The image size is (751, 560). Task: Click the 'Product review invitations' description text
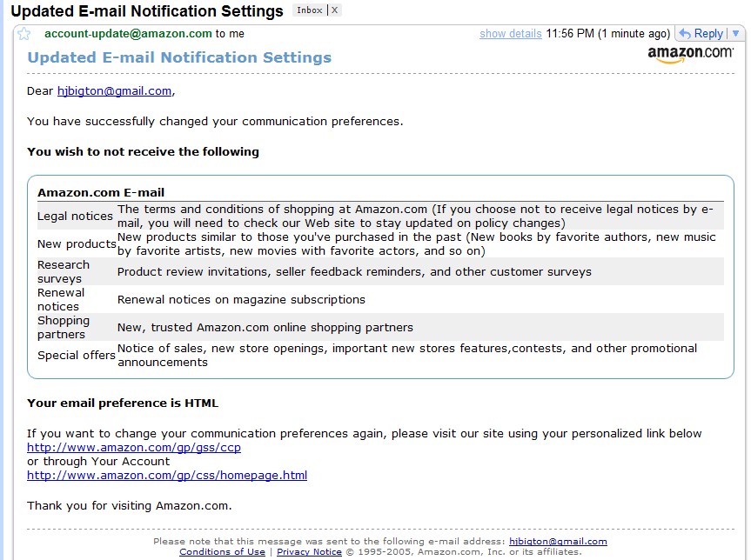[x=354, y=272]
